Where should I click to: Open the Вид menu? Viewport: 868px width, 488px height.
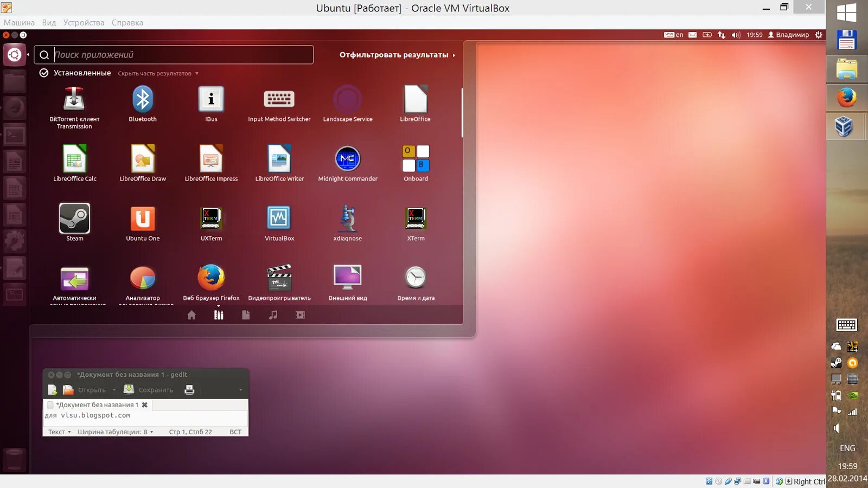tap(49, 23)
